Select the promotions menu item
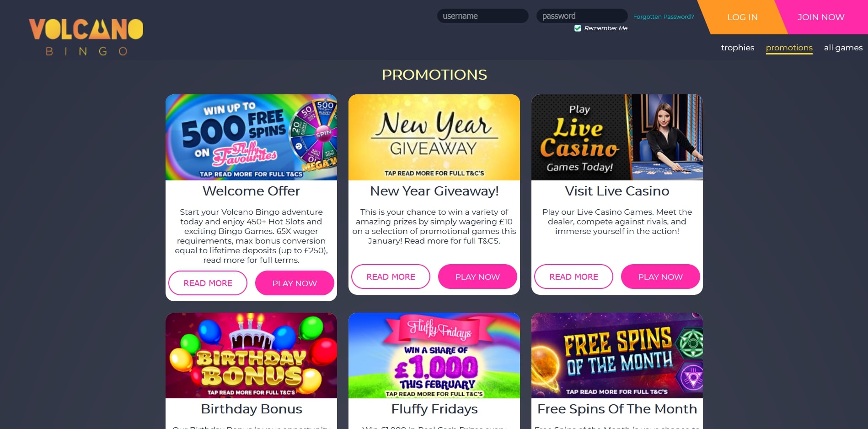The width and height of the screenshot is (868, 429). tap(789, 48)
